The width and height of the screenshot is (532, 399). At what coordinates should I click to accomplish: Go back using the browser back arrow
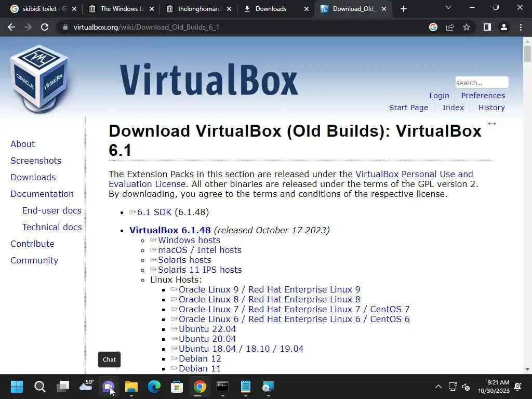[11, 27]
